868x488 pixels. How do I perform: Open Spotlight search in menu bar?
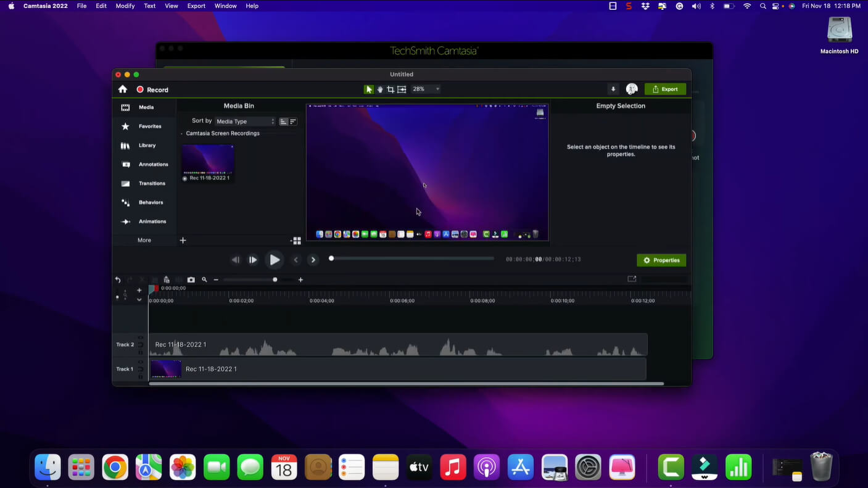pos(763,6)
